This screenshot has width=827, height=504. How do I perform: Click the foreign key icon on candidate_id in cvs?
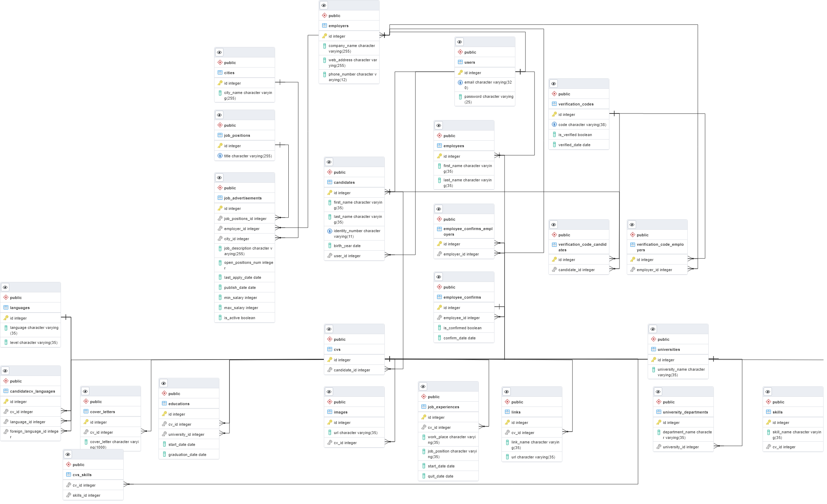point(330,370)
